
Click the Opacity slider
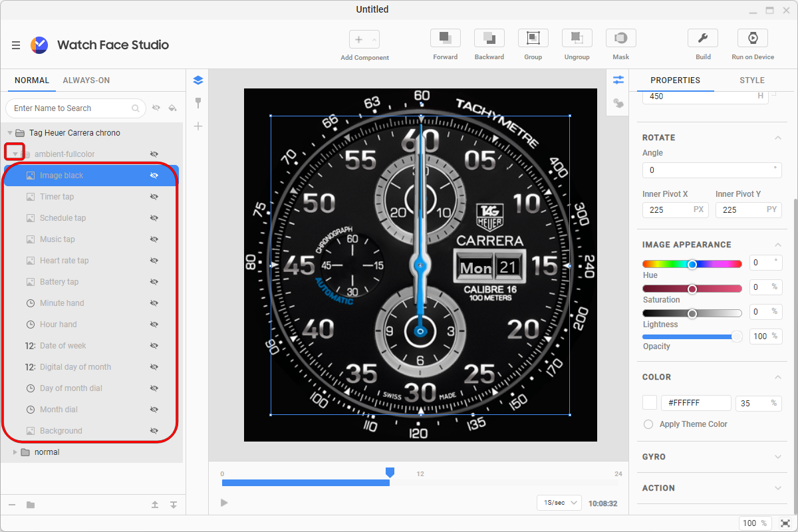point(692,336)
